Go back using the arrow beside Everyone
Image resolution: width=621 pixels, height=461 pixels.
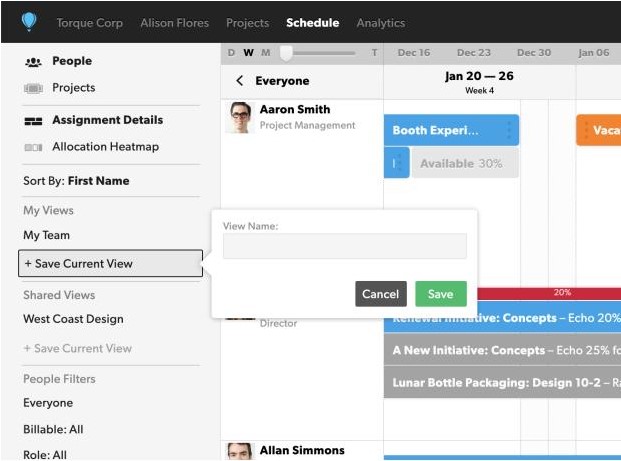pyautogui.click(x=239, y=81)
